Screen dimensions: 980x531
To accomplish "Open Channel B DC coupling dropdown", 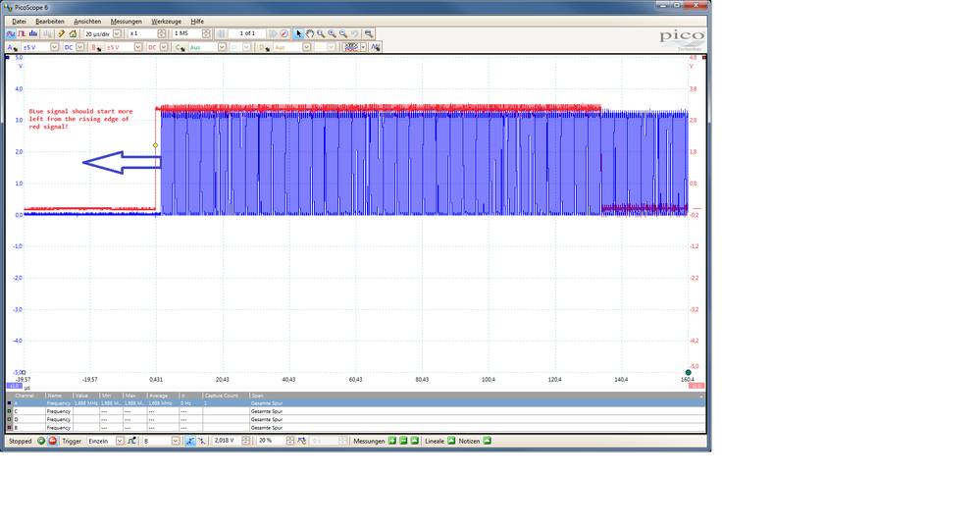I will point(164,47).
